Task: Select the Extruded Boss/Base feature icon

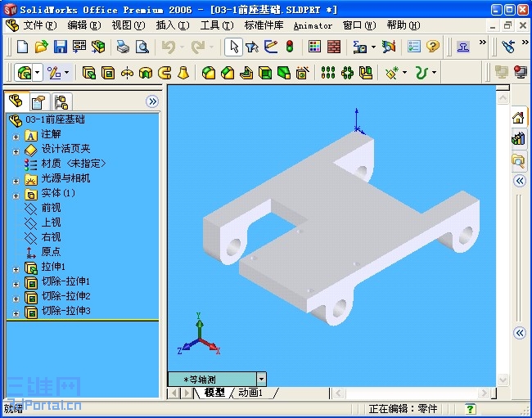Action: pyautogui.click(x=89, y=73)
